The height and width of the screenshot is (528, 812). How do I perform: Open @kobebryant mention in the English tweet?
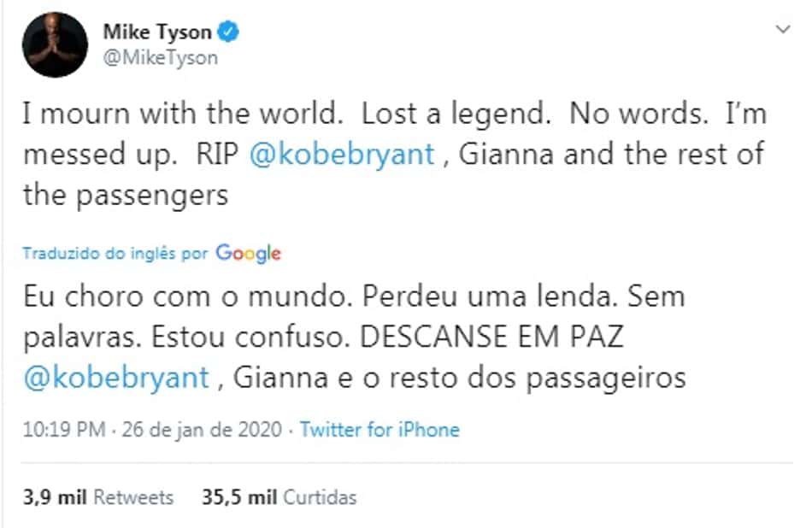[341, 155]
